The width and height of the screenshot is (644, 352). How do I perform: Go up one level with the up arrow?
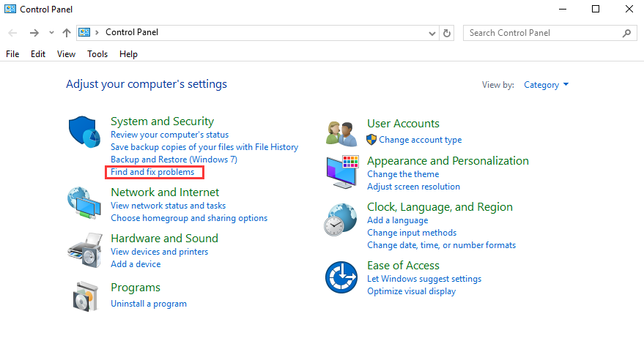67,33
